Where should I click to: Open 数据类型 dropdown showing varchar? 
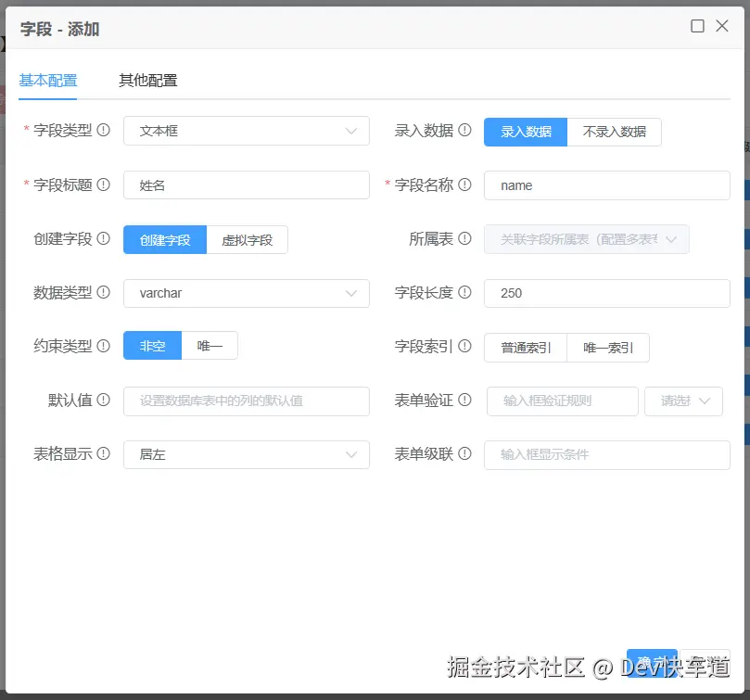(247, 293)
